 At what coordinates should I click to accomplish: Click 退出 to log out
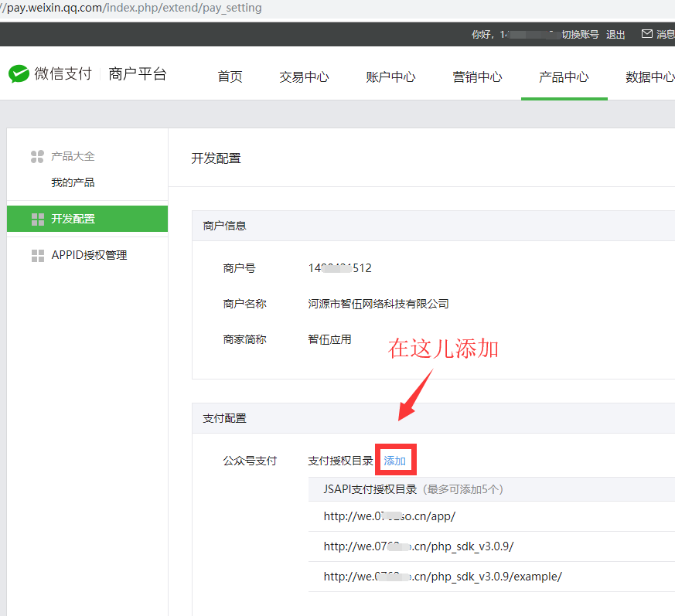coord(615,35)
